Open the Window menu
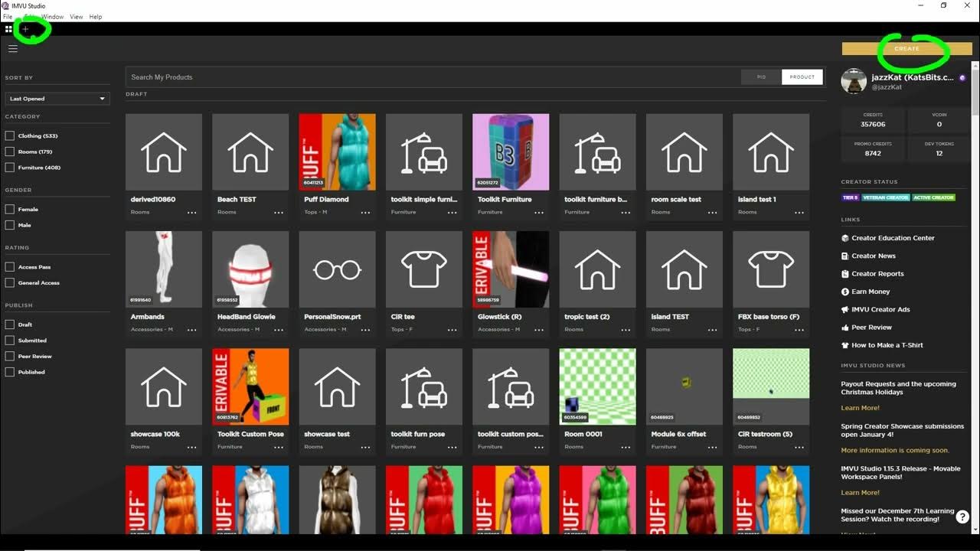The width and height of the screenshot is (980, 551). pos(53,17)
